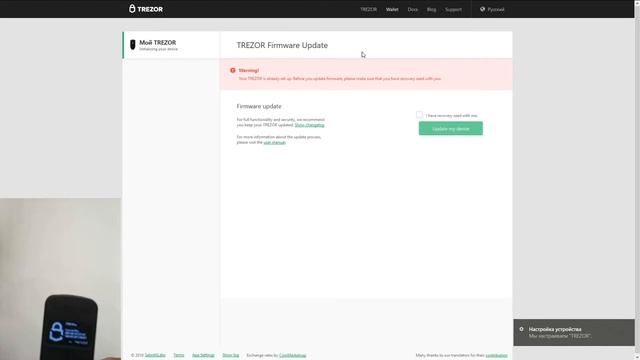Open the App Settings footer link
640x360 pixels.
[203, 355]
